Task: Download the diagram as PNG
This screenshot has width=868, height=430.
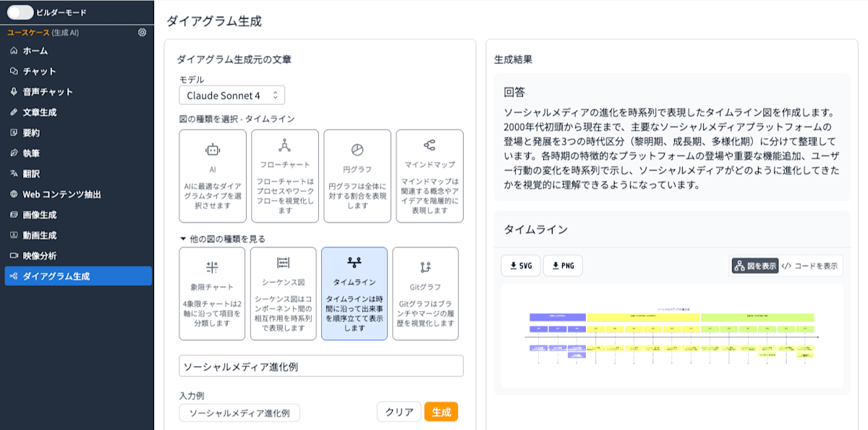Action: pyautogui.click(x=563, y=266)
